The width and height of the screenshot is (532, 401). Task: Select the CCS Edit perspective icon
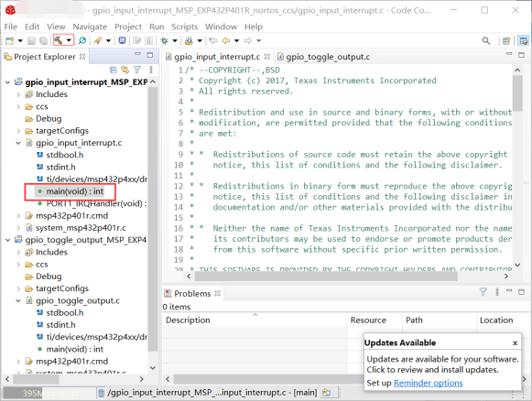tap(524, 40)
